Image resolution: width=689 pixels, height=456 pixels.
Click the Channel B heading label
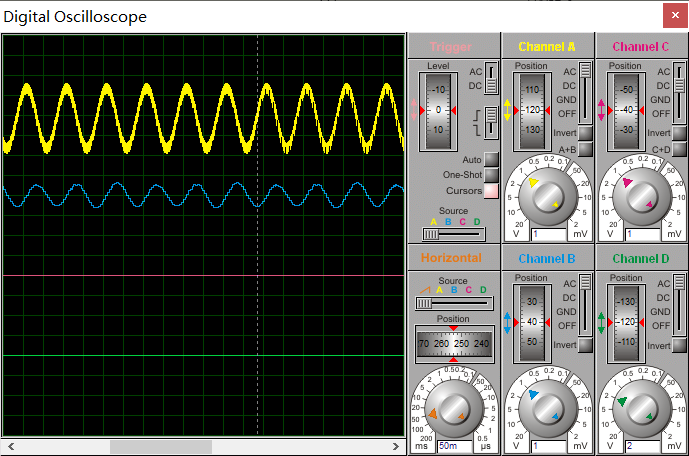coord(547,259)
